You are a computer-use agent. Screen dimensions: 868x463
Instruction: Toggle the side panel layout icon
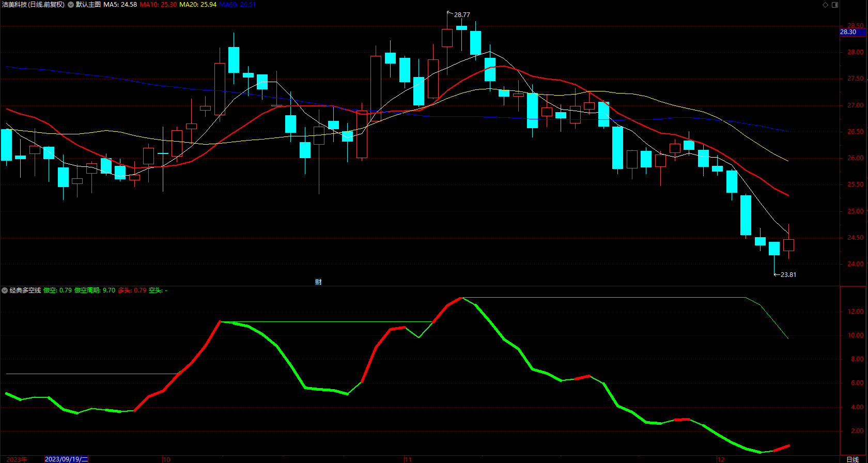[x=835, y=5]
